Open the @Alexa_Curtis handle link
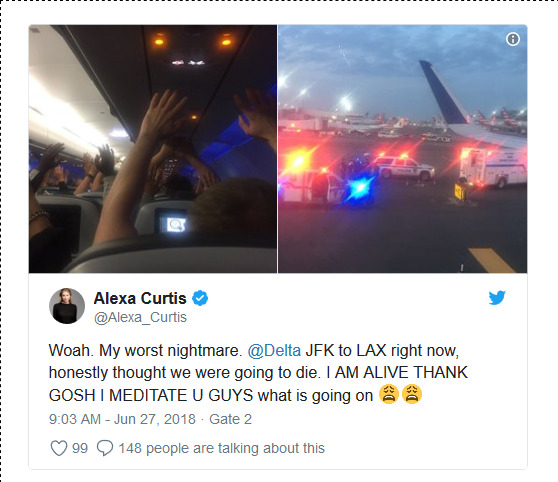Image resolution: width=558 pixels, height=482 pixels. point(140,317)
